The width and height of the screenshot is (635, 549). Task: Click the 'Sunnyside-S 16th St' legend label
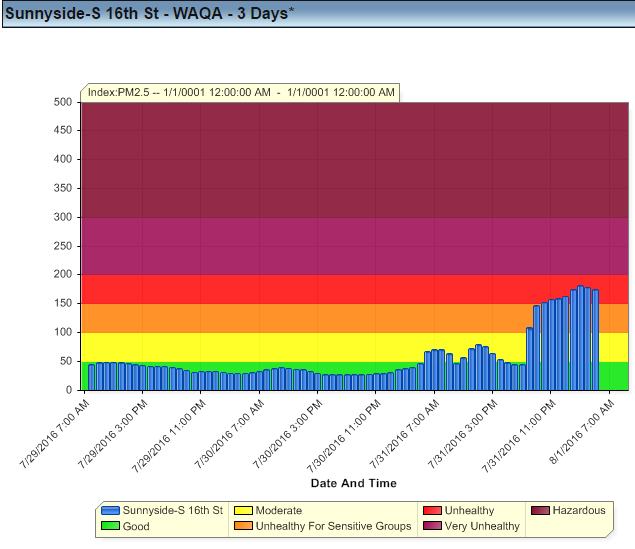point(173,510)
